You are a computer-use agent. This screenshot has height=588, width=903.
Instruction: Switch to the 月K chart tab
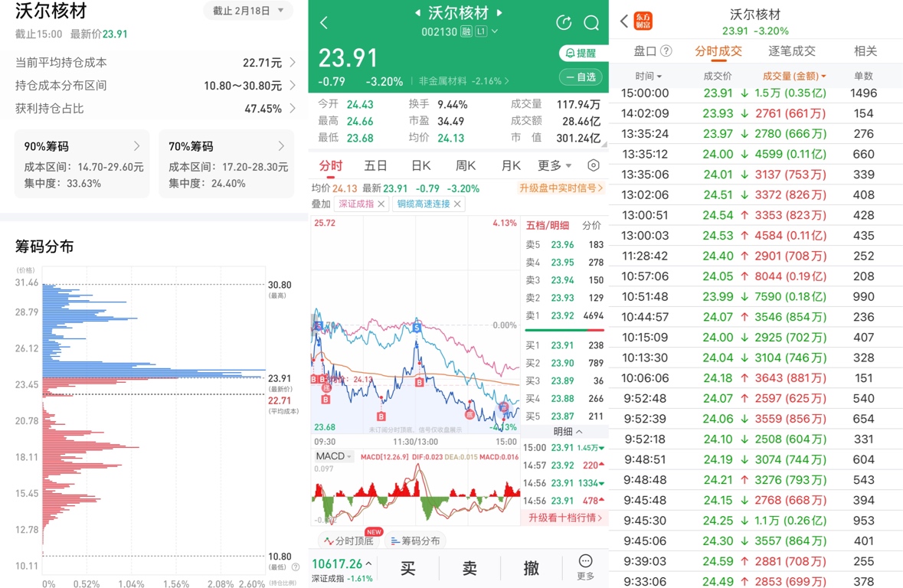coord(511,166)
